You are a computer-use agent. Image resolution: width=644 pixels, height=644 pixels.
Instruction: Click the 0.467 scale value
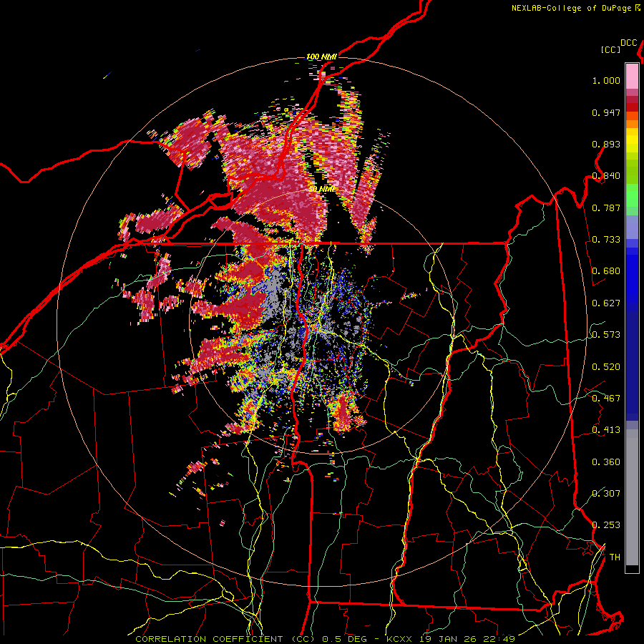coord(606,399)
